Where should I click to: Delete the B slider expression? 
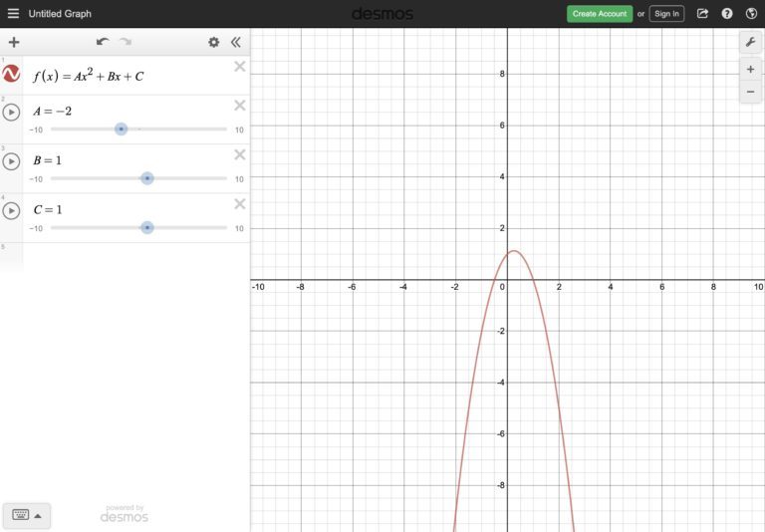(239, 154)
